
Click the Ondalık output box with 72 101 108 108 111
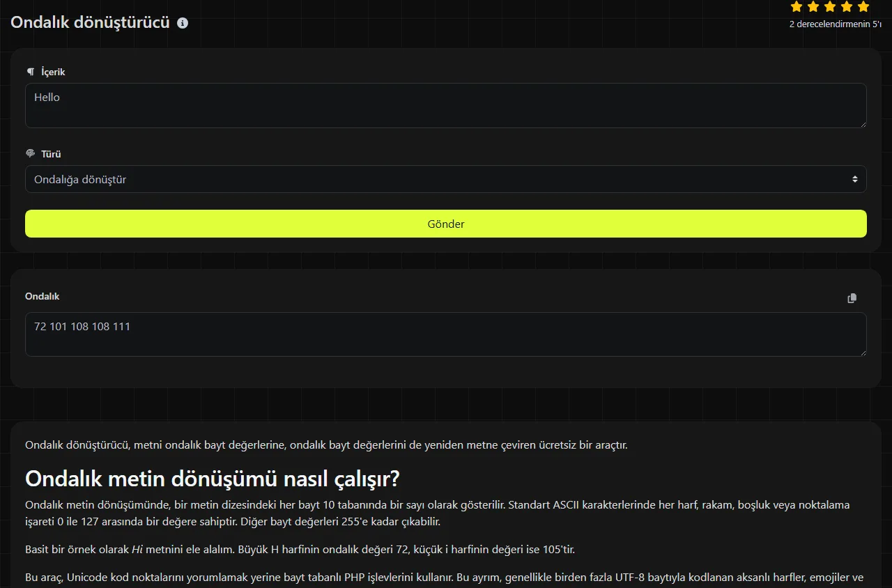tap(446, 334)
